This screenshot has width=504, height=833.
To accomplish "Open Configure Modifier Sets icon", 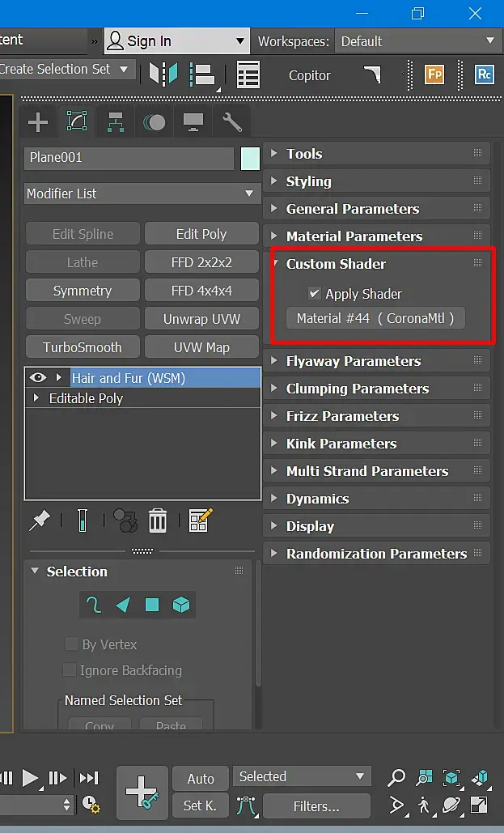I will point(201,521).
